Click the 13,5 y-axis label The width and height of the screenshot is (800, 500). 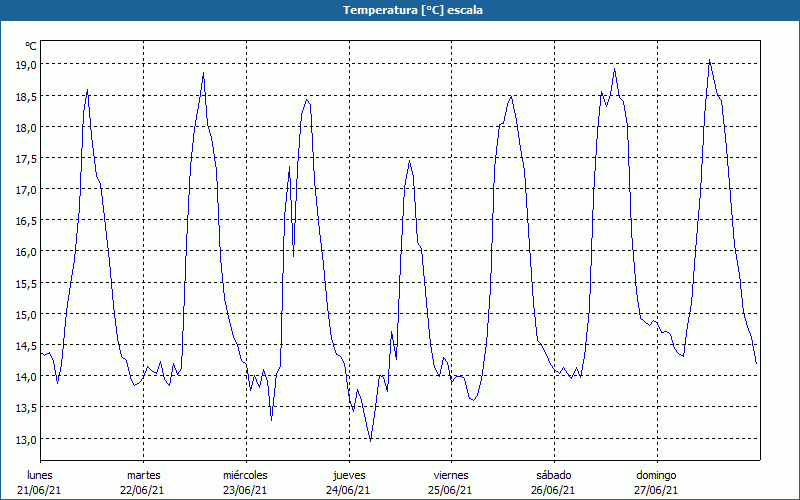(26, 408)
